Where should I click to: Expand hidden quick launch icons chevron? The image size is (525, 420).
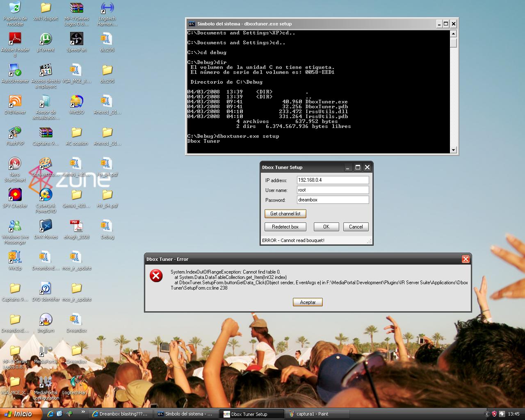pos(83,412)
